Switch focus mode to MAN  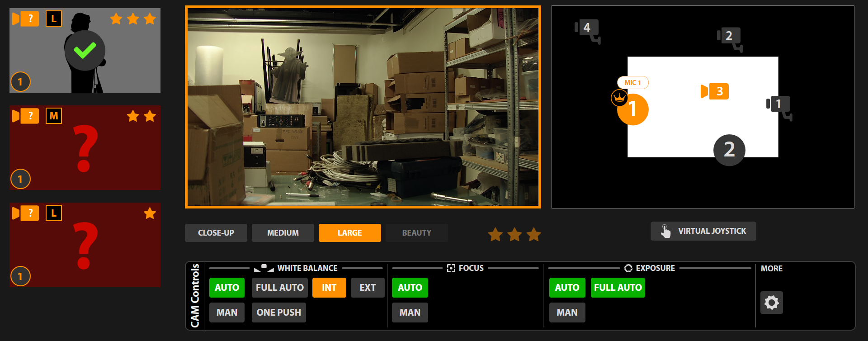410,313
